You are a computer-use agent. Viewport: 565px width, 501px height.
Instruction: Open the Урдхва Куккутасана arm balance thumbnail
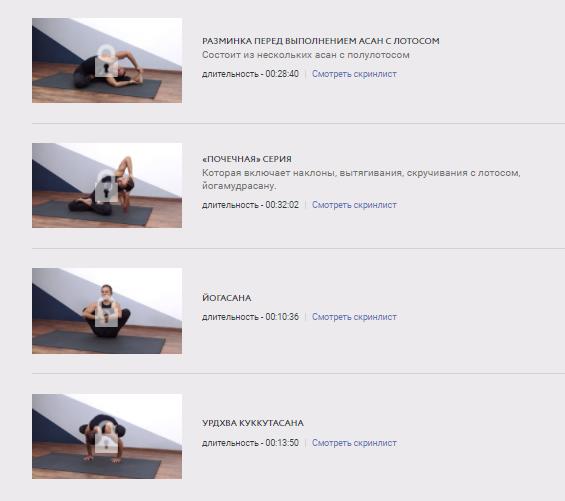[x=107, y=436]
